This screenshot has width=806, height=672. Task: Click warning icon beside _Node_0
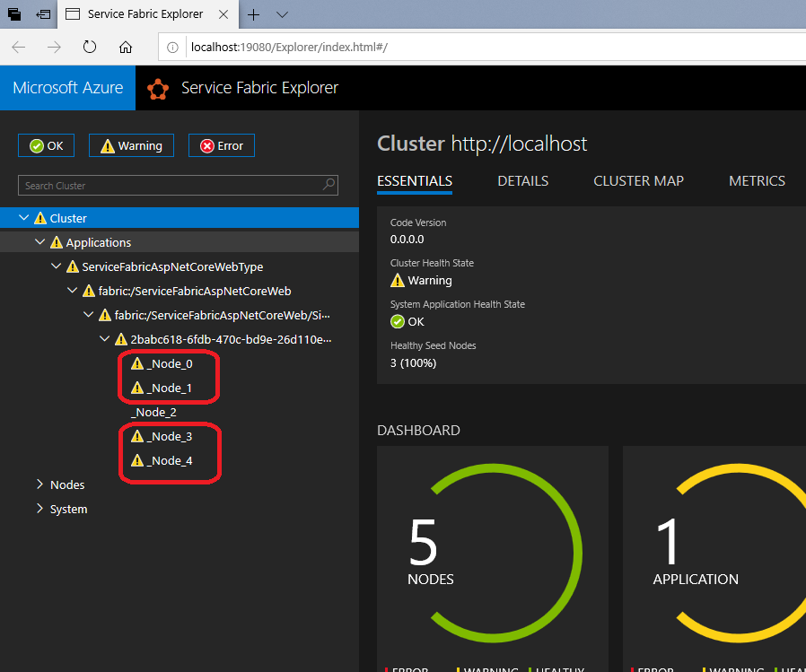tap(137, 363)
